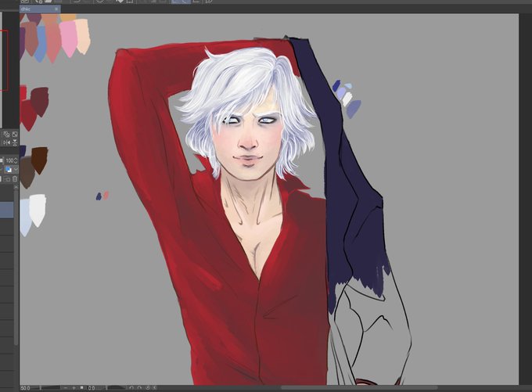Click the rotation slider at canvas bottom
The image size is (532, 392).
point(116,388)
